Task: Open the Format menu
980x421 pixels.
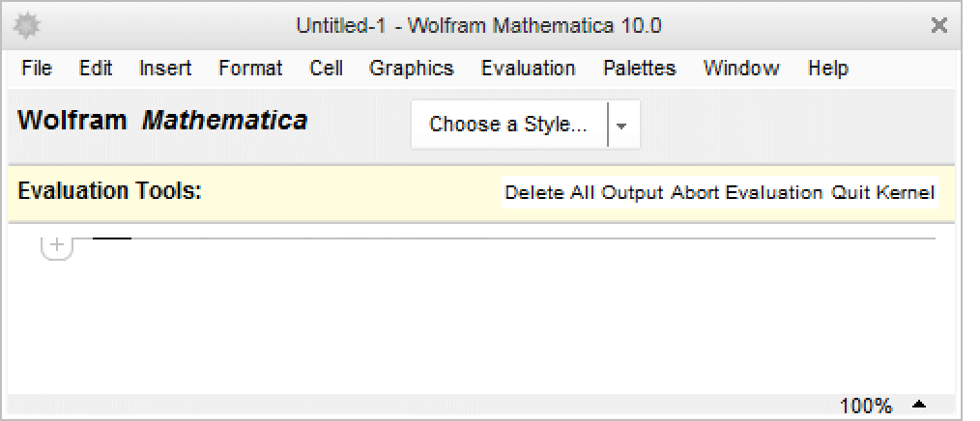Action: tap(250, 69)
